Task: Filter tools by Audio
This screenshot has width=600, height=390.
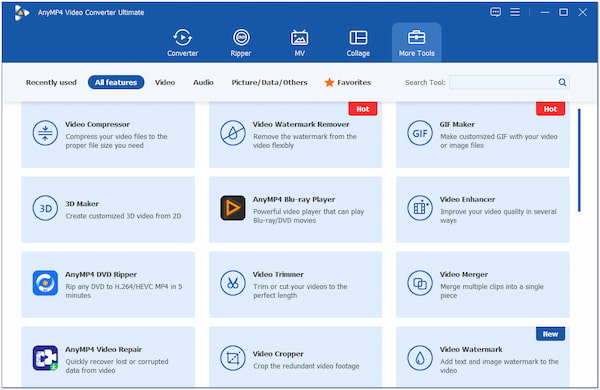Action: (203, 82)
